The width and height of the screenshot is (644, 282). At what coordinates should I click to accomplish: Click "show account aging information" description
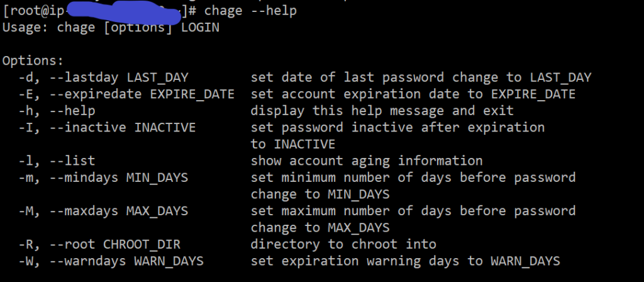pos(367,161)
